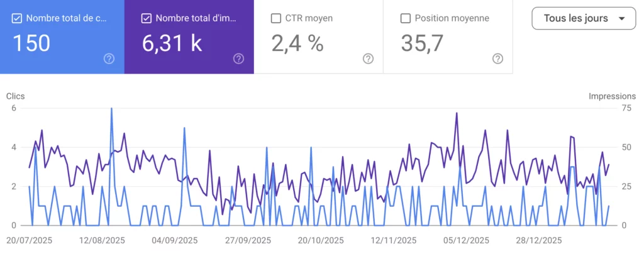The width and height of the screenshot is (644, 259).
Task: Click the tallest blue clicks peak
Action: coord(112,109)
